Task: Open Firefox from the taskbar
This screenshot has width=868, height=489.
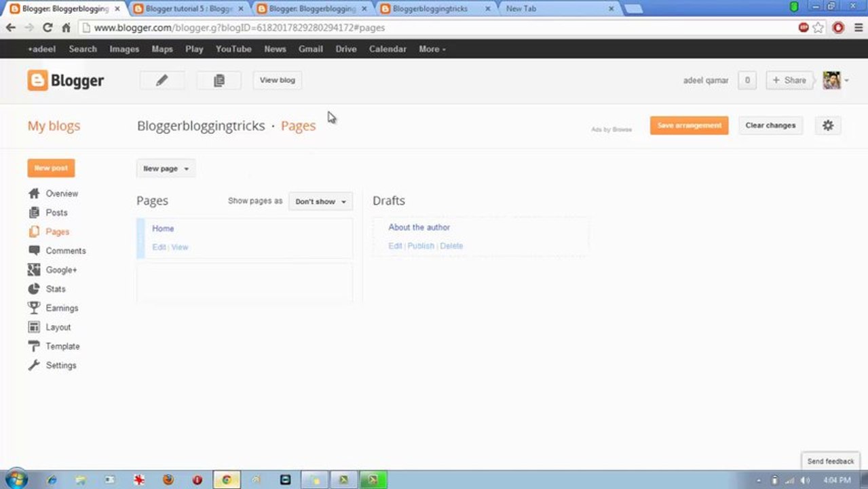Action: (168, 479)
